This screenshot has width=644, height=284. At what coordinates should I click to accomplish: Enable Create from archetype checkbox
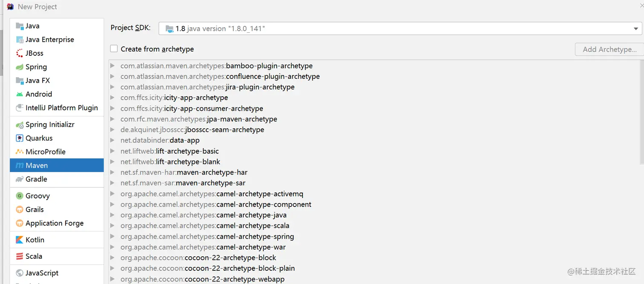coord(114,49)
